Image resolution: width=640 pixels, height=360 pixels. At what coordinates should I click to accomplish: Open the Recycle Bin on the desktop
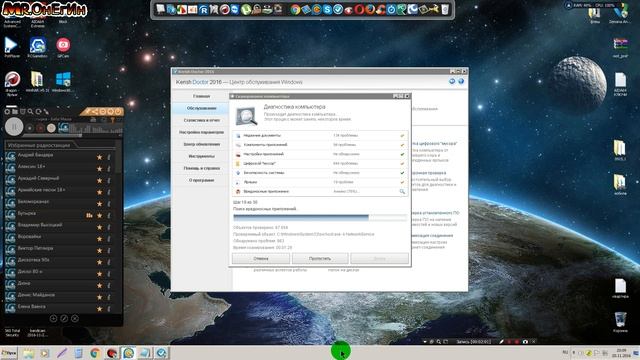point(620,322)
